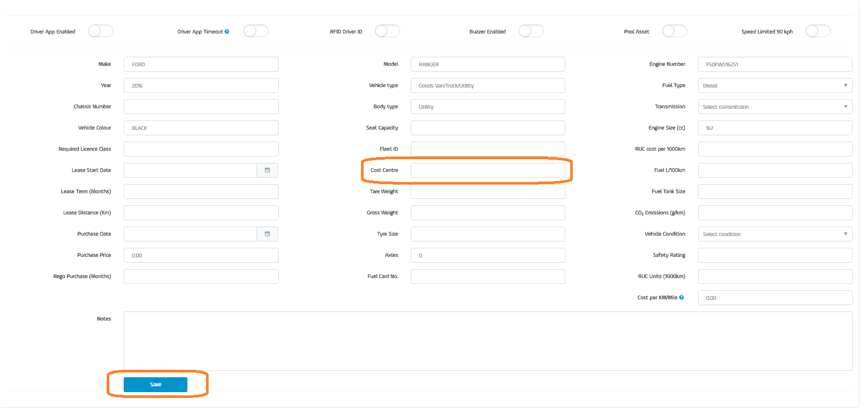The image size is (868, 416).
Task: Save the vehicle details
Action: click(x=156, y=385)
